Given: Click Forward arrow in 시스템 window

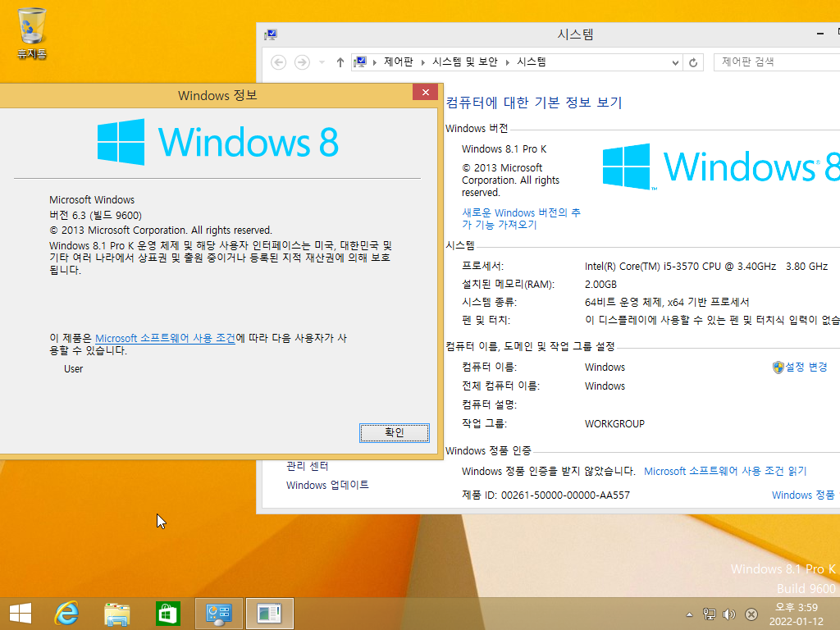Looking at the screenshot, I should 302,62.
